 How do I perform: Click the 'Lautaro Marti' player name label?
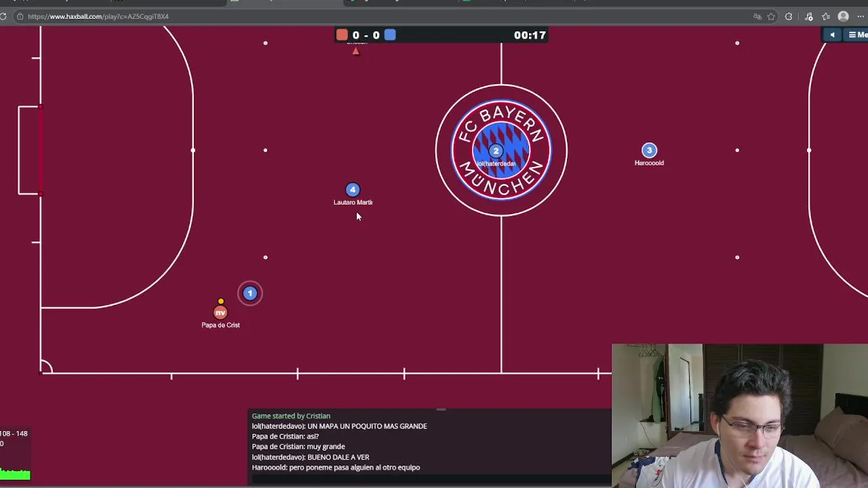[x=353, y=202]
